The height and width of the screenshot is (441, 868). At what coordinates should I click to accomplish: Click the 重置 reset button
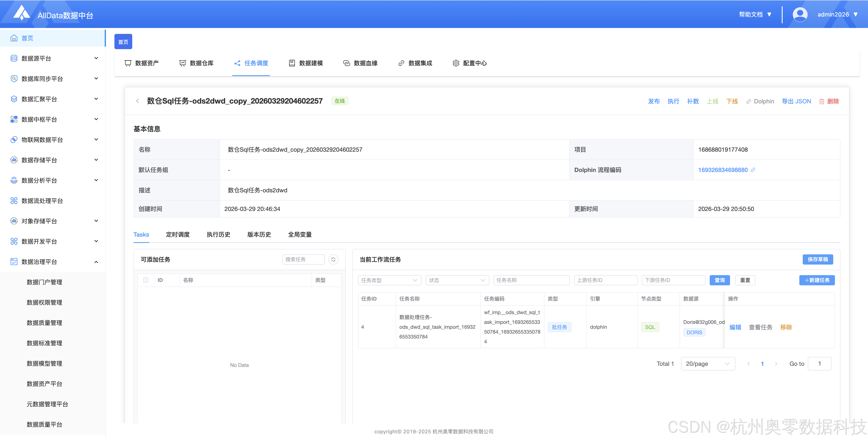coord(745,280)
